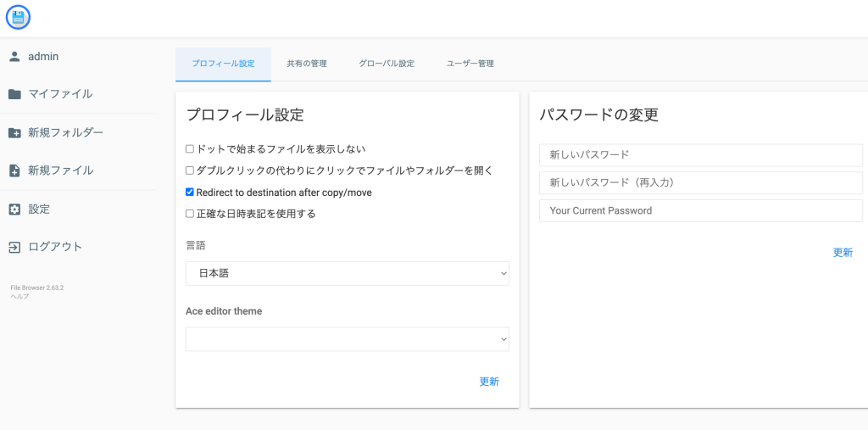Click the 新規フォルダー new folder icon
Screen dimensions: 868x430
point(14,133)
